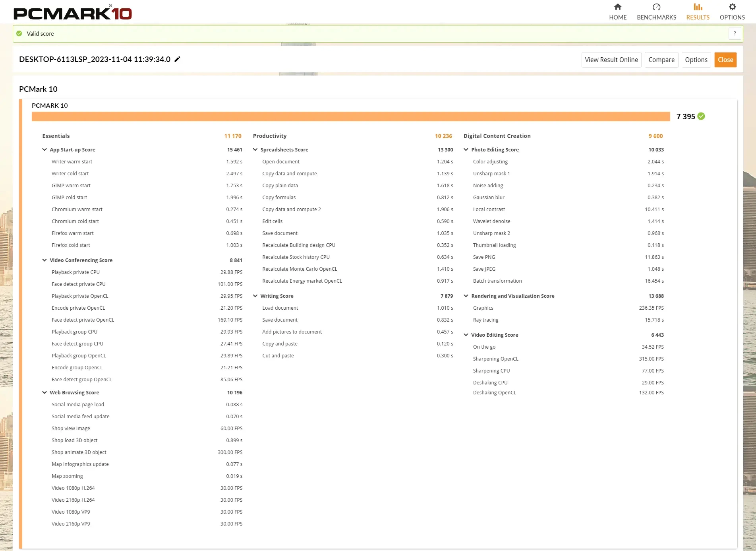Click the Essentials score 11 170
756x551 pixels.
click(x=233, y=136)
